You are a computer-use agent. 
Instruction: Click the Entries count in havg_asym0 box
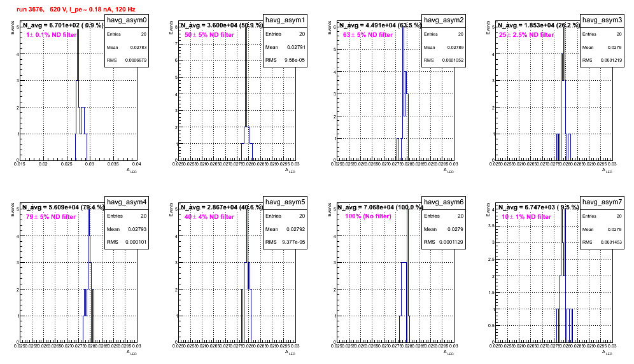click(143, 34)
